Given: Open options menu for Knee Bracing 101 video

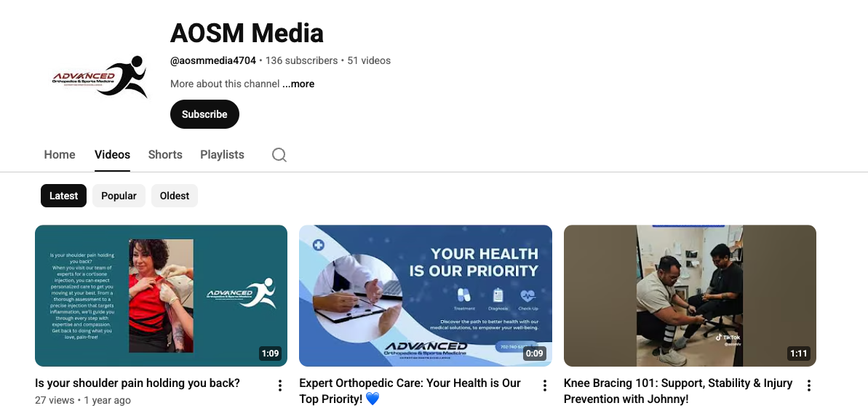Looking at the screenshot, I should (809, 386).
